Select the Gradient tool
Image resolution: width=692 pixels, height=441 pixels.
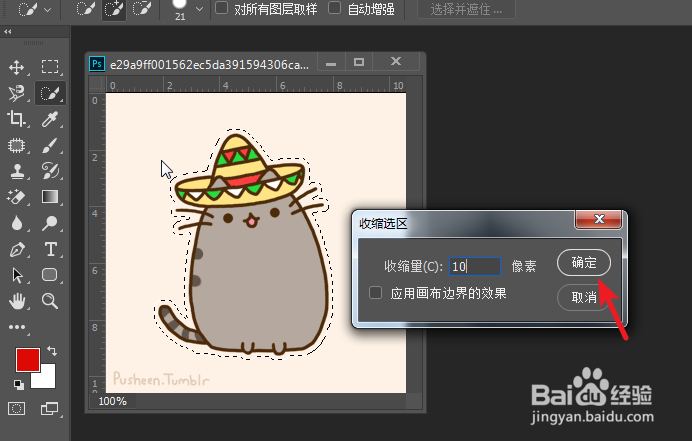coord(50,197)
